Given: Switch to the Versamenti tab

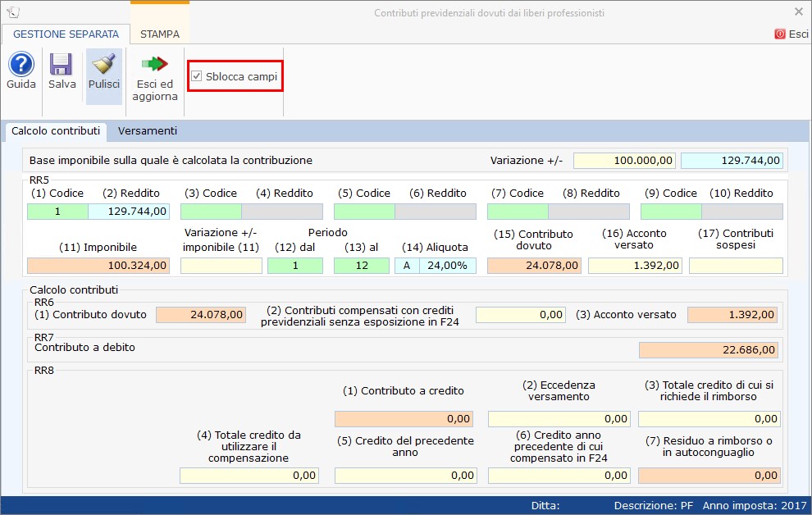Looking at the screenshot, I should point(148,131).
